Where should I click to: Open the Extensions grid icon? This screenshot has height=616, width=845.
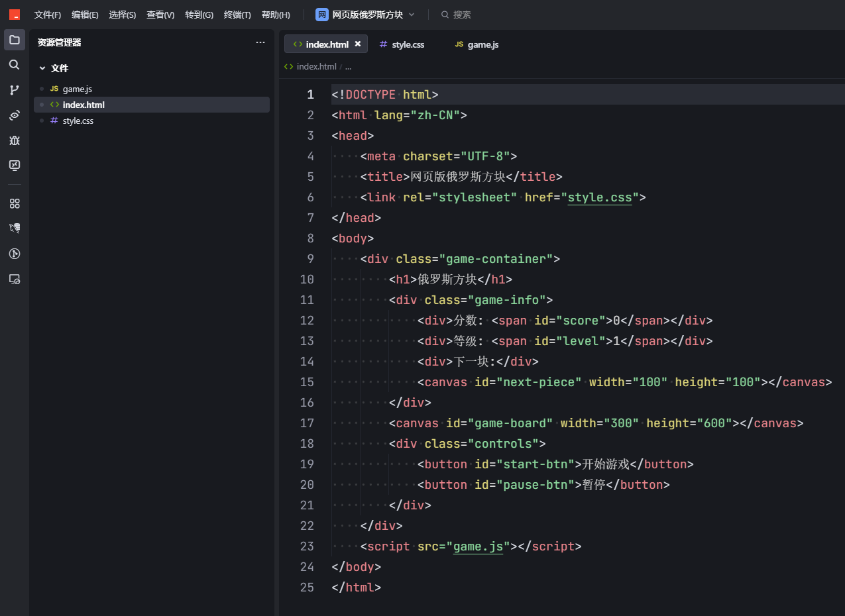(x=14, y=203)
